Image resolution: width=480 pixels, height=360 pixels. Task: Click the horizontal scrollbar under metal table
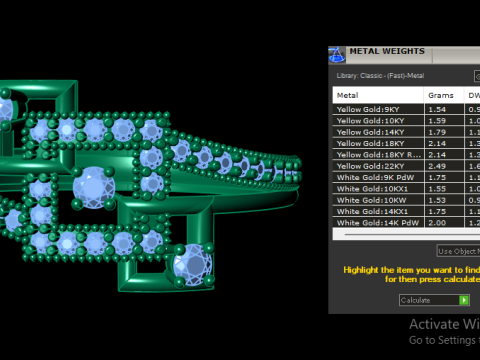(406, 234)
